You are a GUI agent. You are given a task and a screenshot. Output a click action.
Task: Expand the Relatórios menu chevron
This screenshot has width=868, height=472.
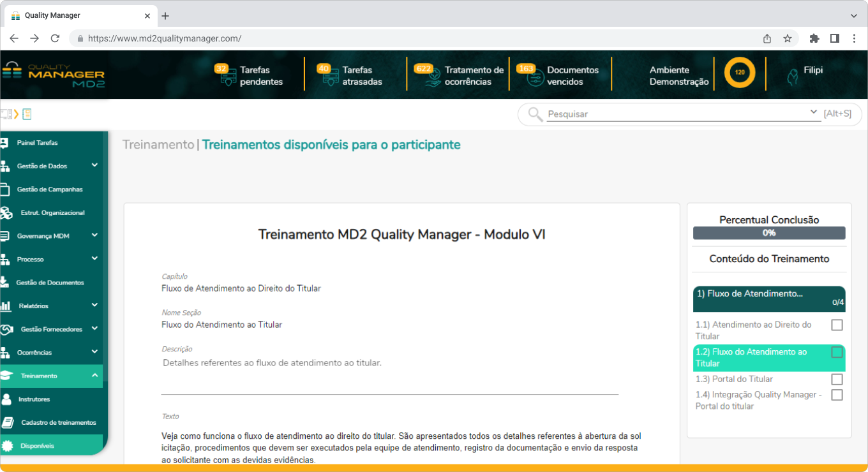tap(94, 306)
